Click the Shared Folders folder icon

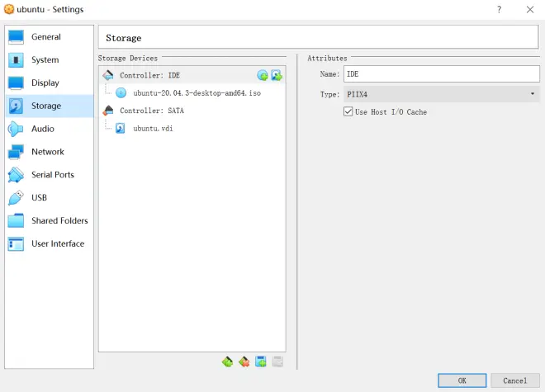pyautogui.click(x=16, y=220)
